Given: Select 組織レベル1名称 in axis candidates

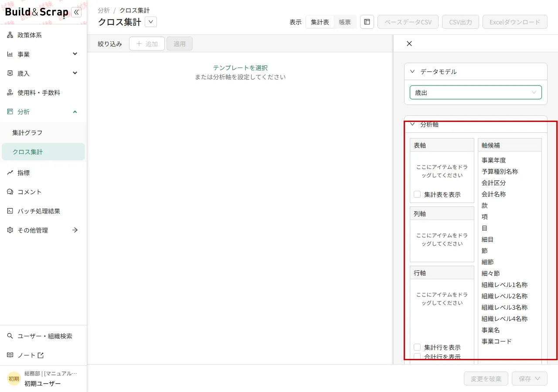Looking at the screenshot, I should (505, 285).
